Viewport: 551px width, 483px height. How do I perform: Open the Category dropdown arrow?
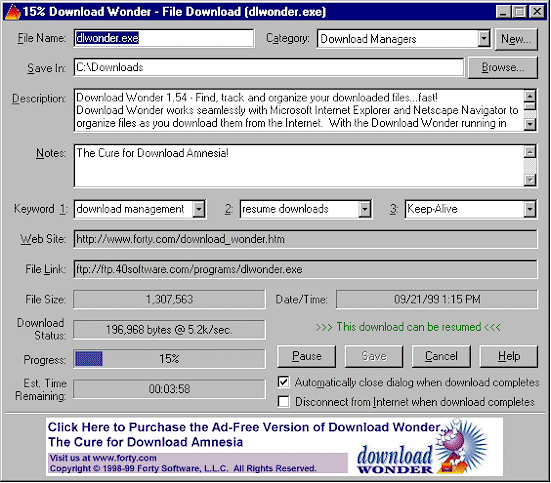tap(484, 39)
